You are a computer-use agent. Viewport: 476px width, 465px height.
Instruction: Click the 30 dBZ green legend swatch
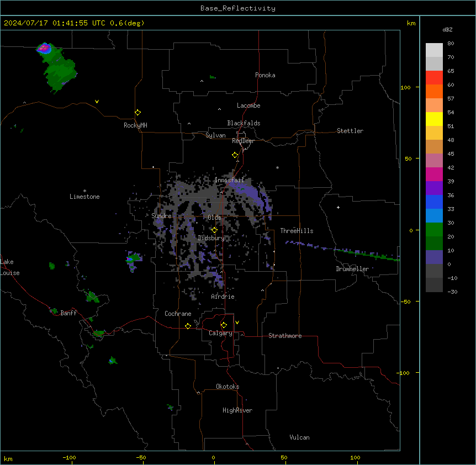pyautogui.click(x=434, y=230)
